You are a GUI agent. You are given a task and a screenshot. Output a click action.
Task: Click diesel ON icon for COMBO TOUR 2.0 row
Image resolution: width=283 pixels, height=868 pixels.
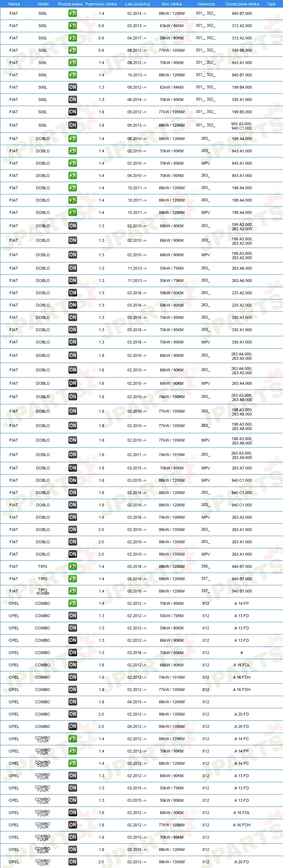click(x=73, y=862)
